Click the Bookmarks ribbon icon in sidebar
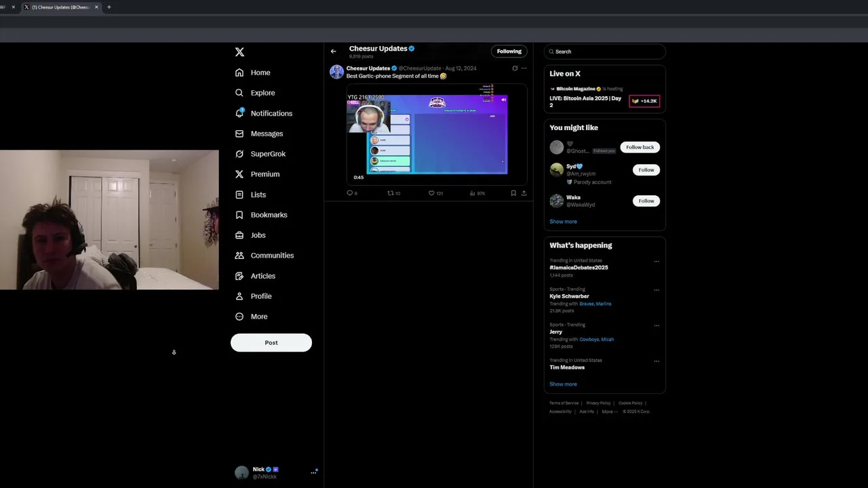Screen dimensions: 868x488 pyautogui.click(x=239, y=215)
